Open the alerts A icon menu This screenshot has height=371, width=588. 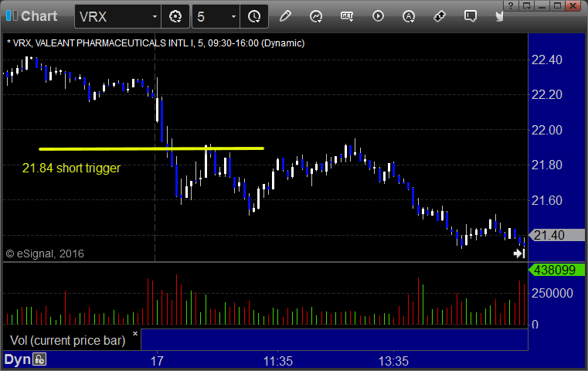409,16
